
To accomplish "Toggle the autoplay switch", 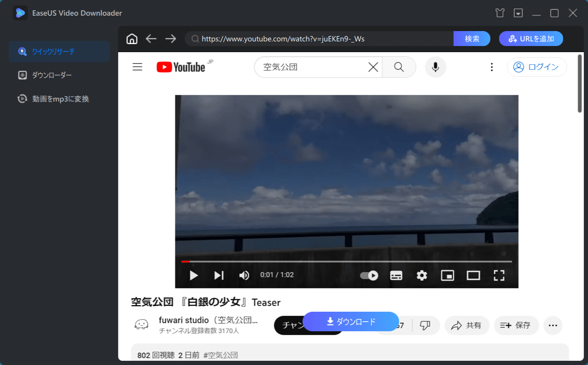I will (x=369, y=275).
